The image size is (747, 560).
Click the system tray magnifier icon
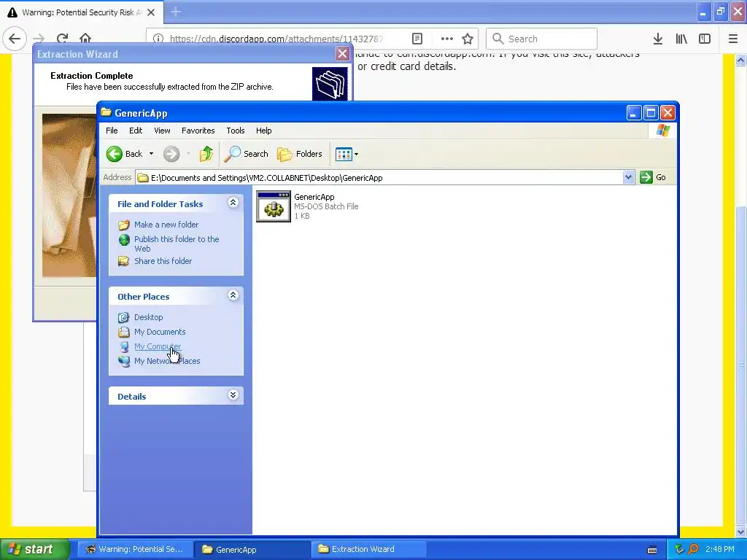(693, 549)
